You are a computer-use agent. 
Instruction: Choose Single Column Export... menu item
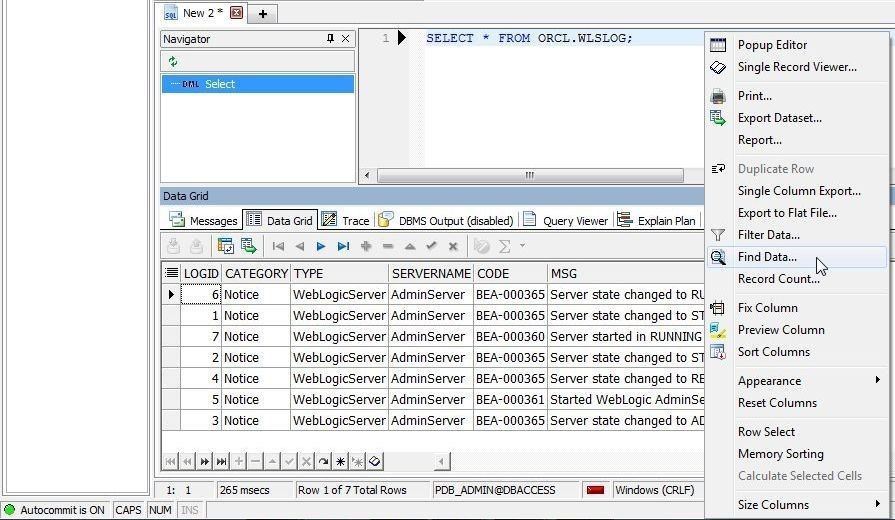pos(797,191)
